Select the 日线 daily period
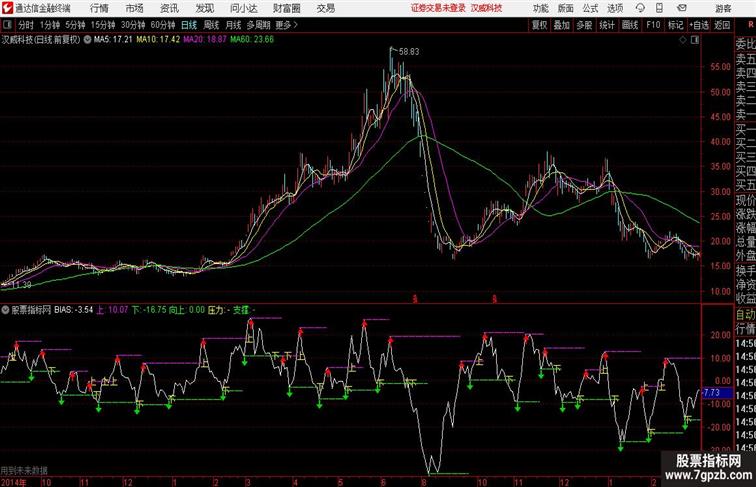The height and width of the screenshot is (487, 756). [189, 25]
